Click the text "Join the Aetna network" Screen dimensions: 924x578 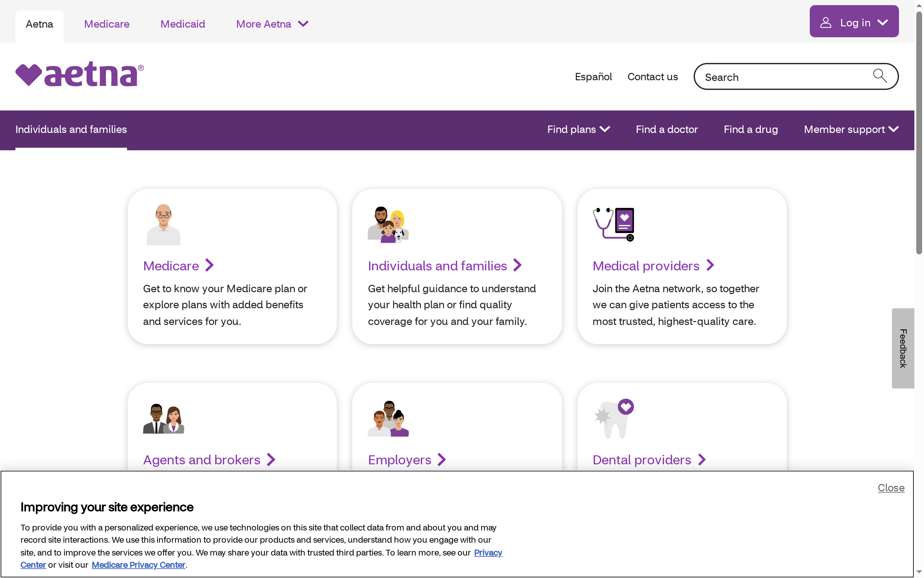pyautogui.click(x=647, y=289)
